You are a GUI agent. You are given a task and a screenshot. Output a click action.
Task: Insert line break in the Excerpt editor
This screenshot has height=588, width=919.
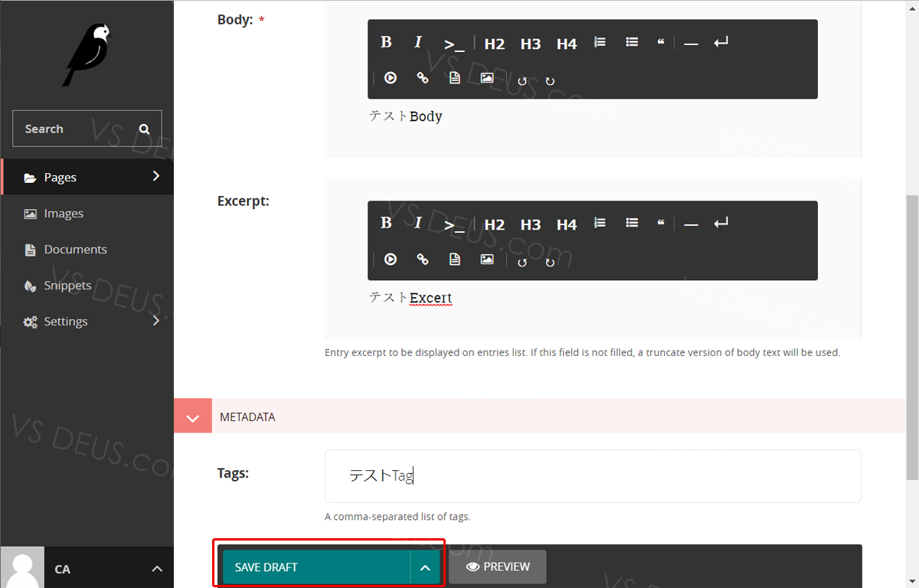click(x=721, y=223)
